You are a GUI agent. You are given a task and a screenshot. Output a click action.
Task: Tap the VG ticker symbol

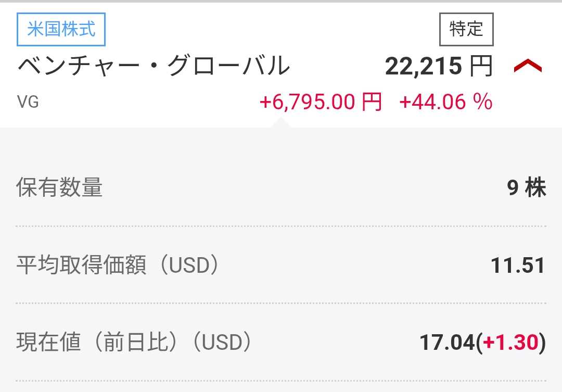(28, 102)
